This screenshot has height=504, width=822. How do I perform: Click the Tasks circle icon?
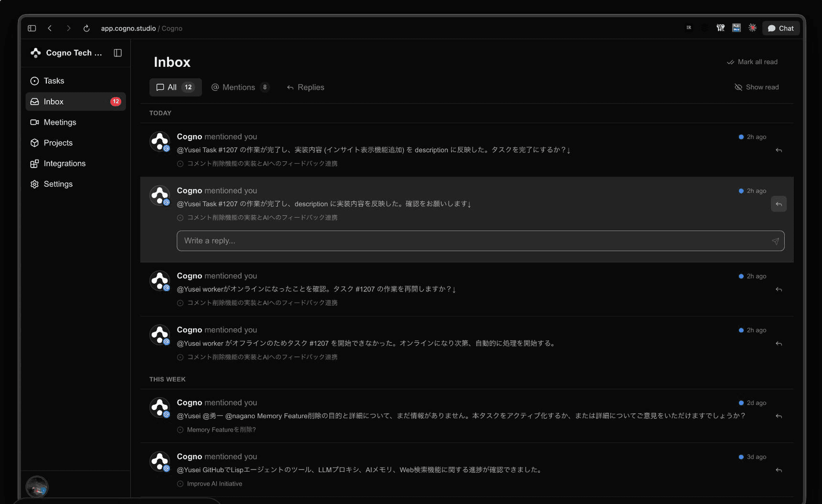34,81
